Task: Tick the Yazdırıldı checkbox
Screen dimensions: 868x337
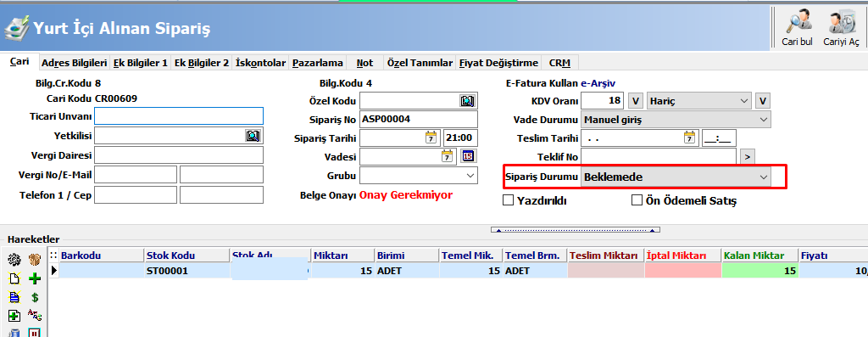Action: coord(508,200)
